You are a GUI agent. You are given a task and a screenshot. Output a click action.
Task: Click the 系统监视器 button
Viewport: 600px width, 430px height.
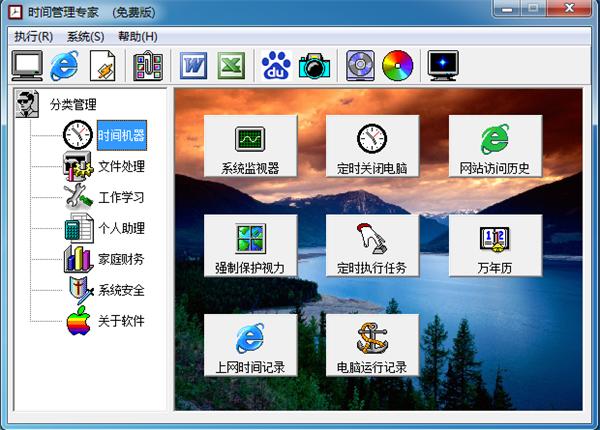coord(250,146)
